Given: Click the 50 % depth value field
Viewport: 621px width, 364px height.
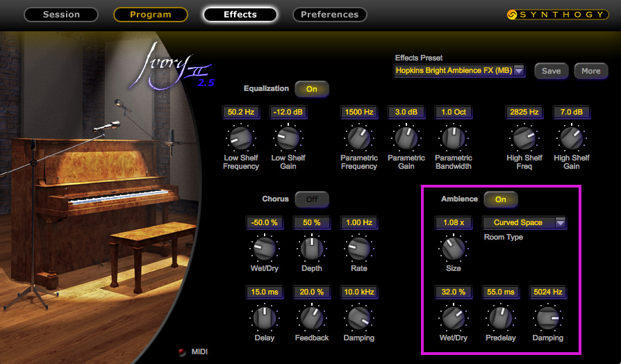Looking at the screenshot, I should point(312,222).
